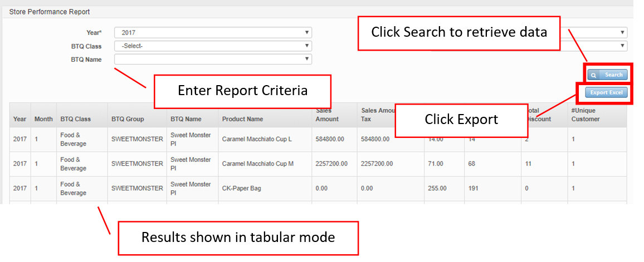Image resolution: width=644 pixels, height=262 pixels.
Task: Click the Product Name column header
Action: coord(242,119)
